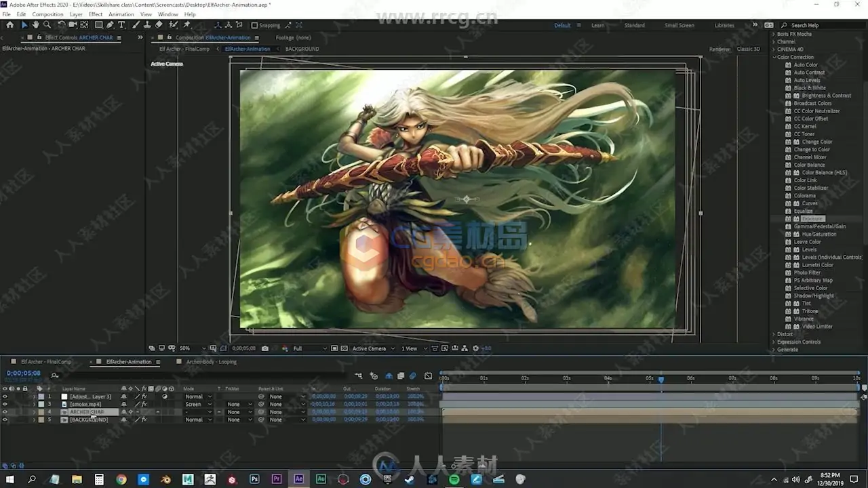Select the Horizontal Type tool

(x=121, y=25)
